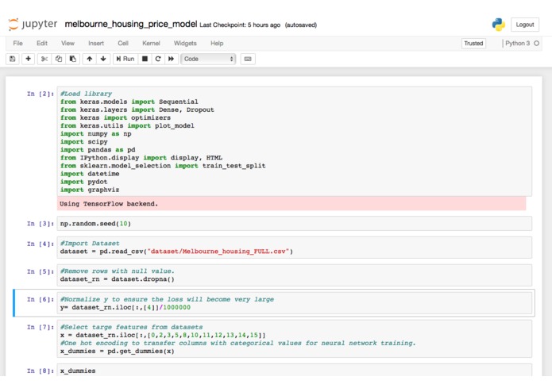Click the Logout button
The height and width of the screenshot is (392, 552).
(x=525, y=25)
